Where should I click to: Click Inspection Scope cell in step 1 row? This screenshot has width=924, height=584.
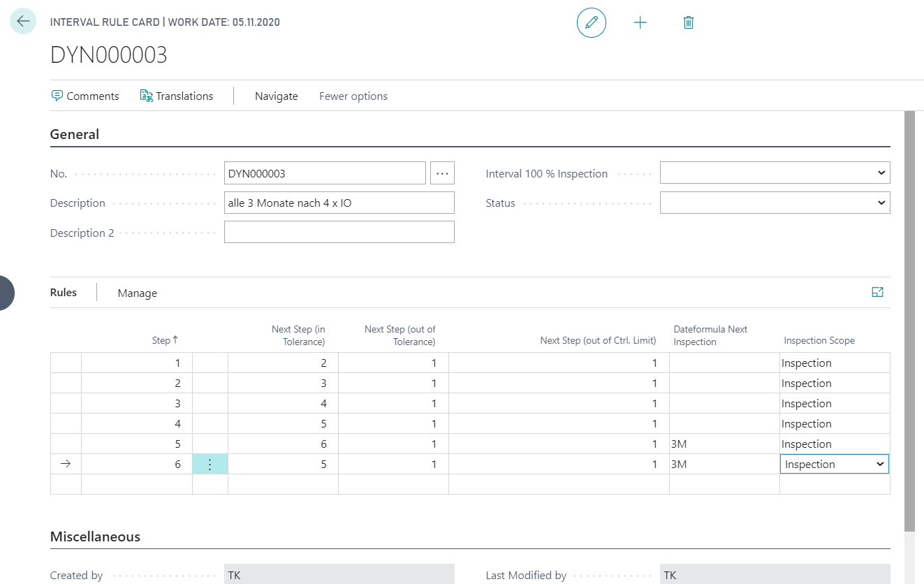click(x=835, y=363)
